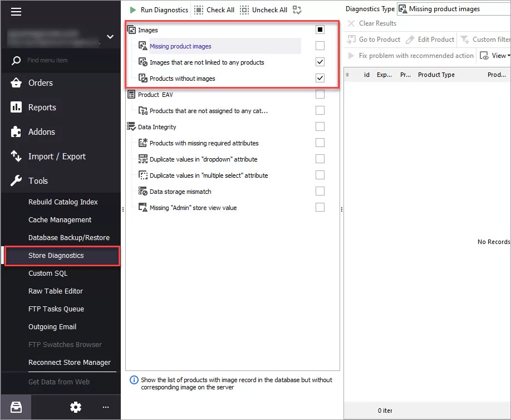
Task: Expand the store selector chevron
Action: (x=110, y=37)
